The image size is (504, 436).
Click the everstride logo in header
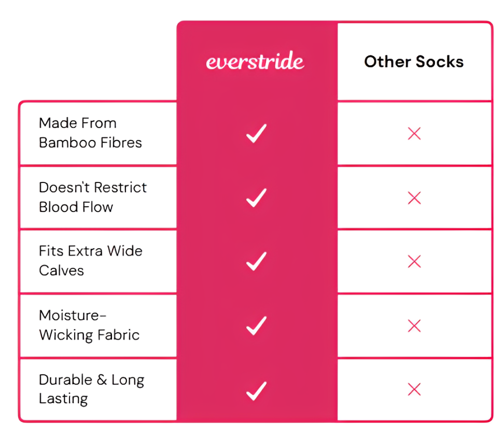(255, 62)
